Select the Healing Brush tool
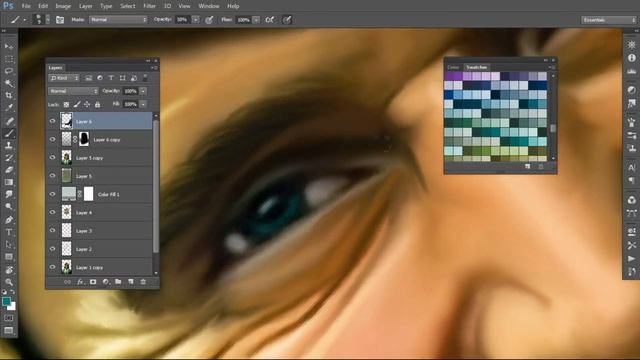The image size is (640, 360). pos(9,121)
